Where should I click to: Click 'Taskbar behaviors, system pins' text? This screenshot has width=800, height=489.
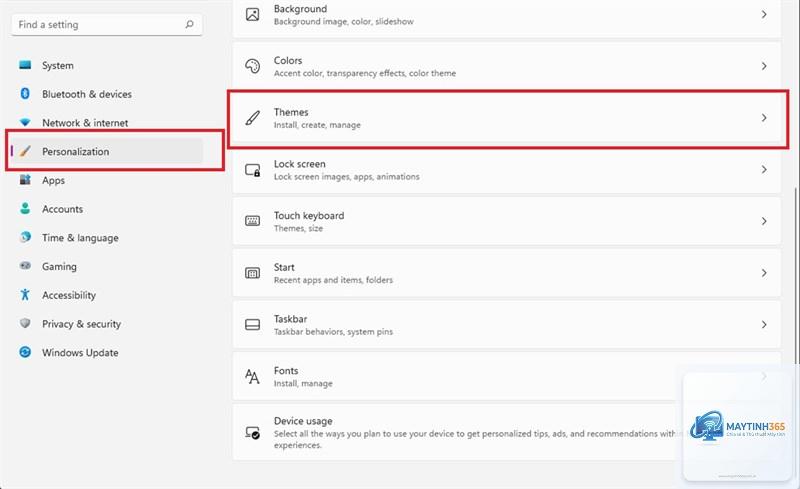point(333,332)
